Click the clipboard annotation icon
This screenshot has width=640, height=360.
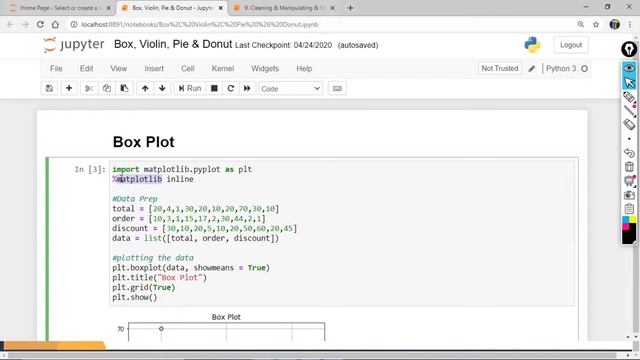pyautogui.click(x=629, y=209)
